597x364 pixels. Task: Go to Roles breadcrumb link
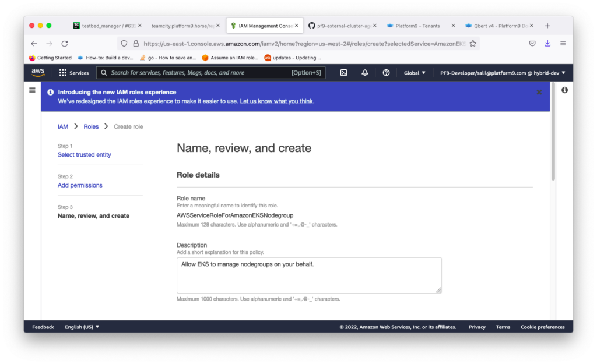(x=91, y=126)
